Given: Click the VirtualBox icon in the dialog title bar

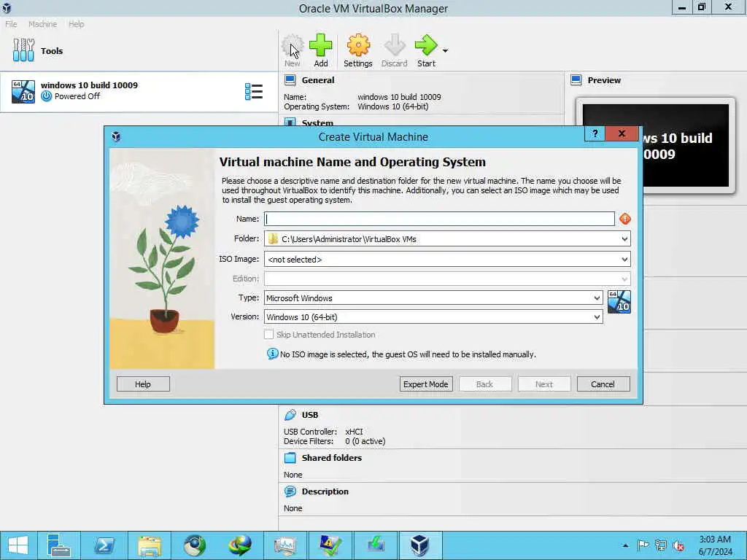Looking at the screenshot, I should click(x=116, y=137).
